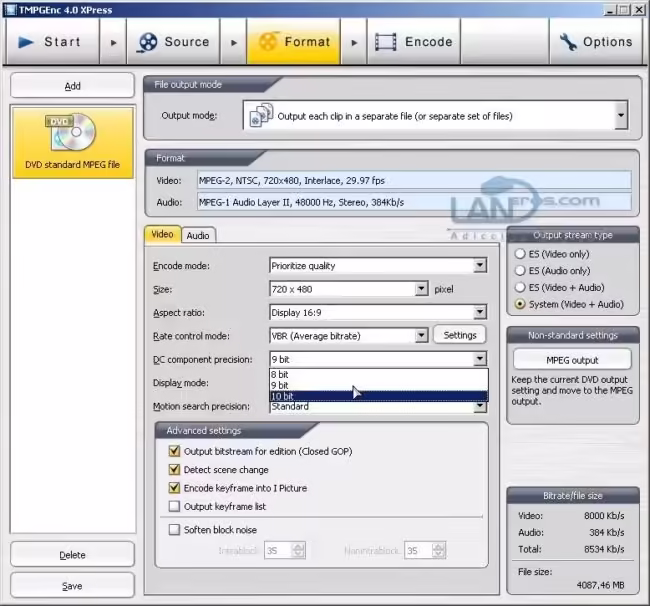The height and width of the screenshot is (606, 650).
Task: Click the arrow between Start and Source
Action: pyautogui.click(x=113, y=42)
